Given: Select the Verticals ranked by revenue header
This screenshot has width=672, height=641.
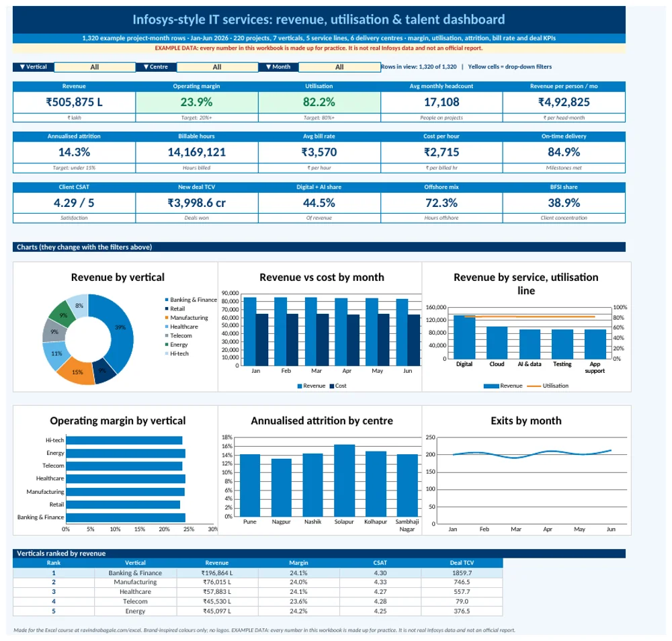Looking at the screenshot, I should pos(319,553).
